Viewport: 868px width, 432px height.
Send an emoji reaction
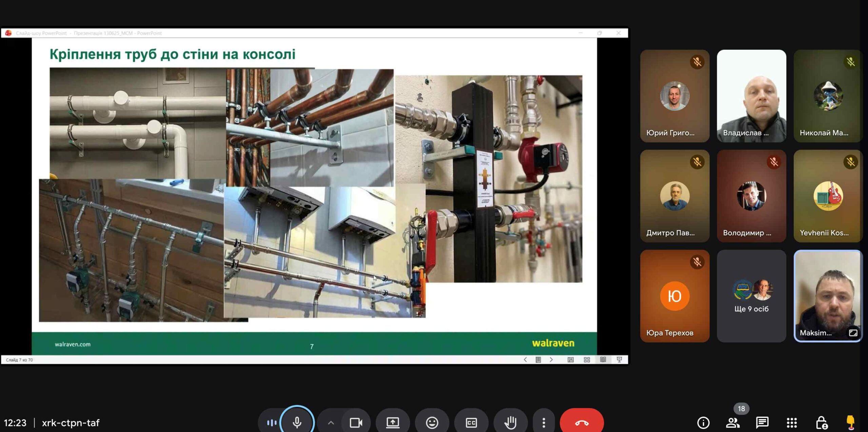[x=432, y=423]
